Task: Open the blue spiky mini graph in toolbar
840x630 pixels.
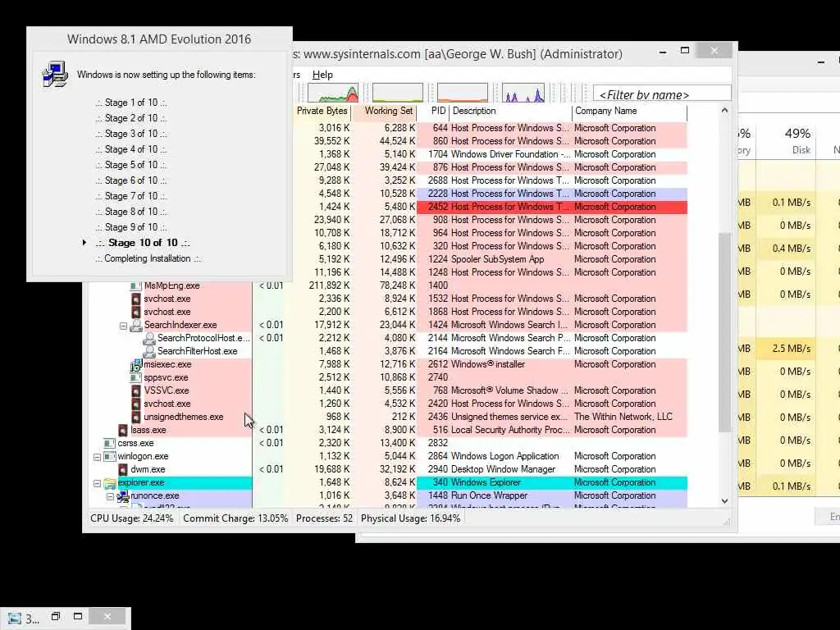Action: click(x=523, y=93)
